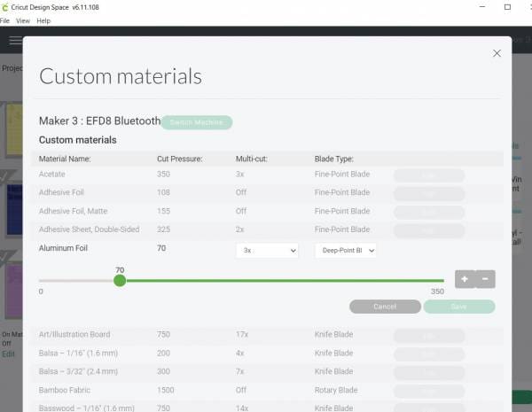Image resolution: width=532 pixels, height=412 pixels.
Task: Select Basswood – 1/16" (1.6 mm) name
Action: tap(87, 408)
